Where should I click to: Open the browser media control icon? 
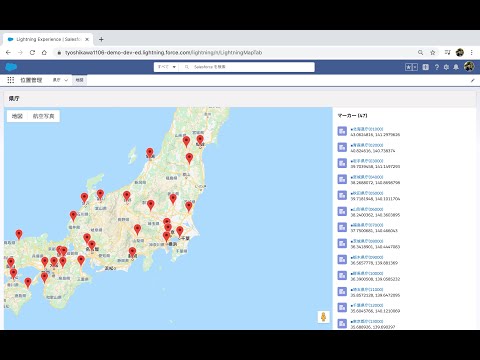pyautogui.click(x=448, y=52)
